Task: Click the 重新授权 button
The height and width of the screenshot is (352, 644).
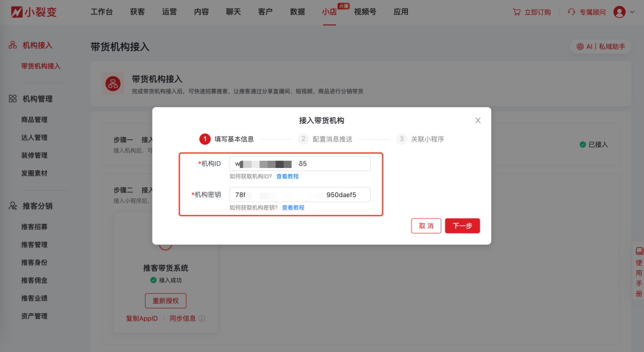Action: point(165,301)
